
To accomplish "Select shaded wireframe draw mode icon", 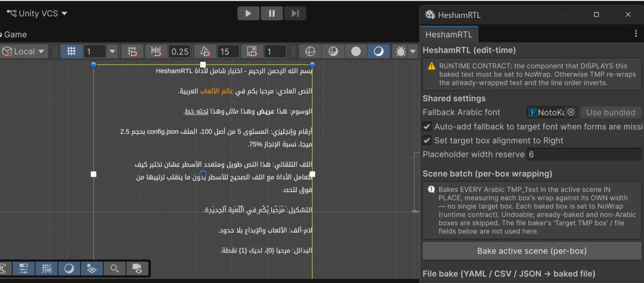I will [333, 52].
